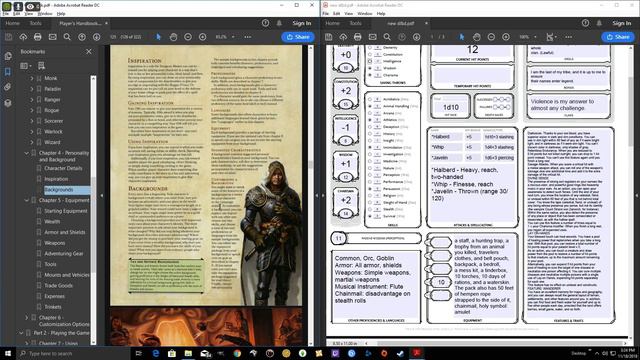This screenshot has height=360, width=640.
Task: Toggle the Survival skill proficiency circle
Action: coord(370,216)
